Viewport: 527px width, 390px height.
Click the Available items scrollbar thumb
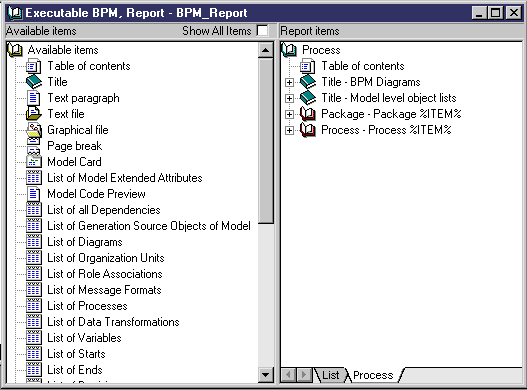(x=266, y=141)
